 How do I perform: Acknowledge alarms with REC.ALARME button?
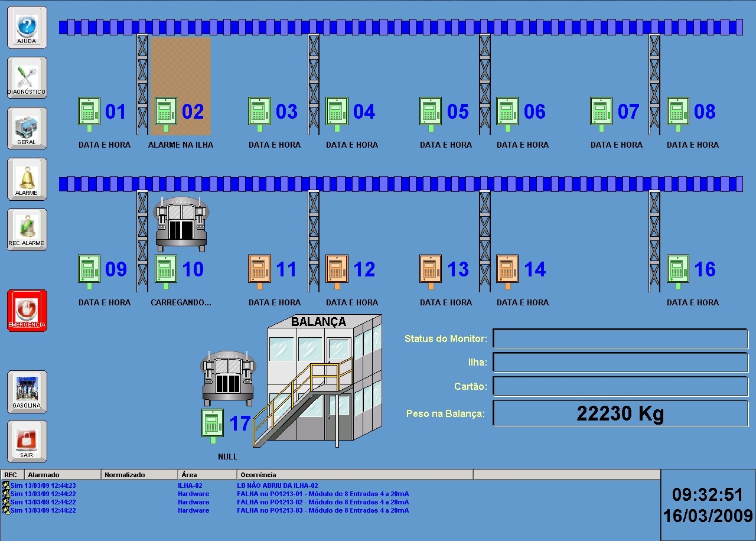[x=27, y=229]
